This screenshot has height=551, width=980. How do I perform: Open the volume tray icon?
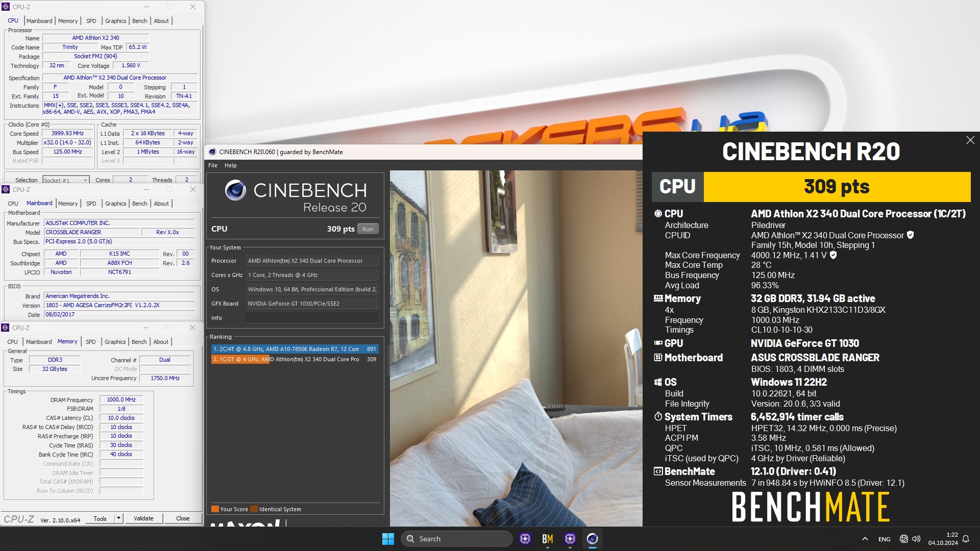click(916, 539)
